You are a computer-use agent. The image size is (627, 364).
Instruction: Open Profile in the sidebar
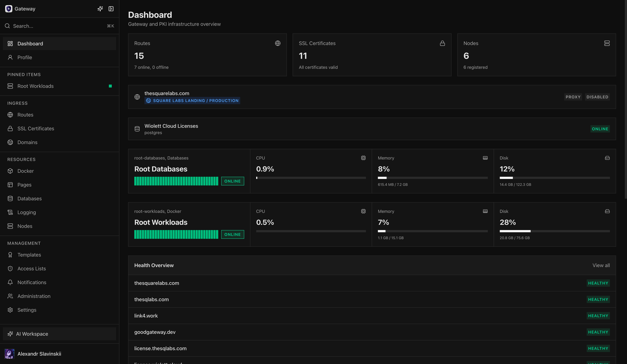pos(60,57)
